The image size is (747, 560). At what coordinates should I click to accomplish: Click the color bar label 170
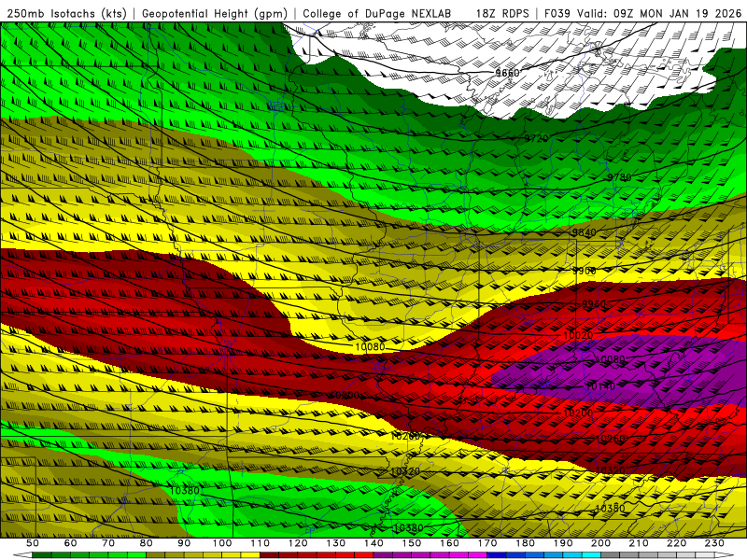[487, 543]
